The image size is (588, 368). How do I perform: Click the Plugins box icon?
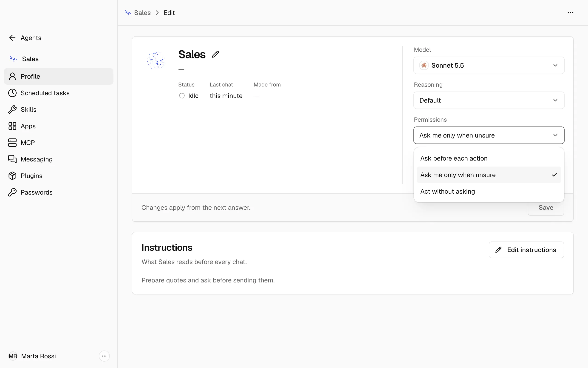tap(12, 176)
